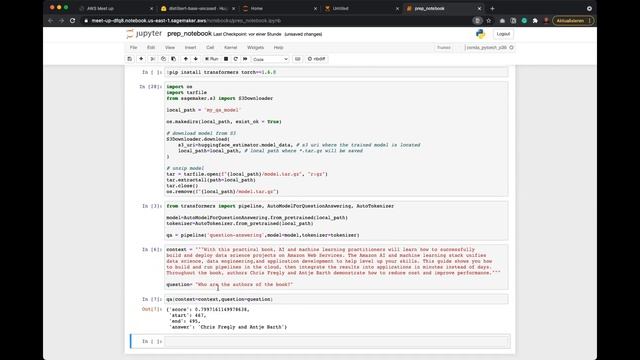Open a new browser tab with plus

coord(492,8)
